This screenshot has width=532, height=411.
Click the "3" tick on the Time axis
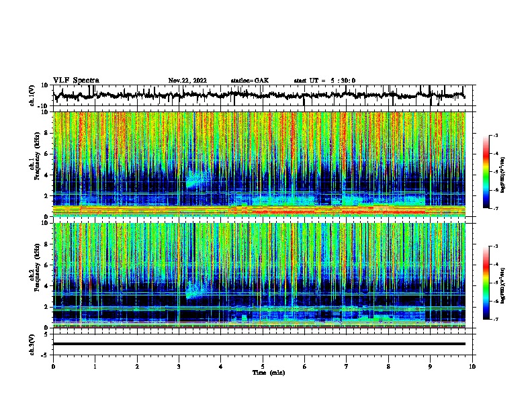179,366
